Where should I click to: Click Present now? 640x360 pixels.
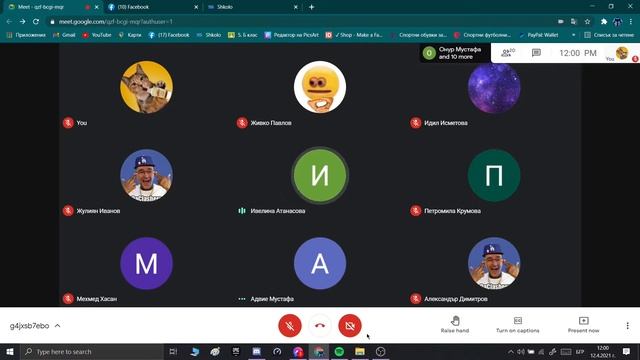(x=583, y=325)
